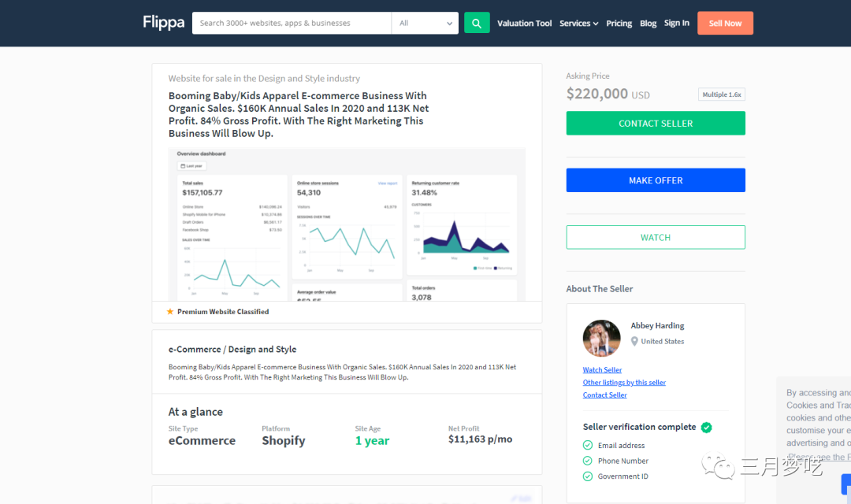Image resolution: width=851 pixels, height=504 pixels.
Task: Click the location pin beside United States
Action: 634,342
